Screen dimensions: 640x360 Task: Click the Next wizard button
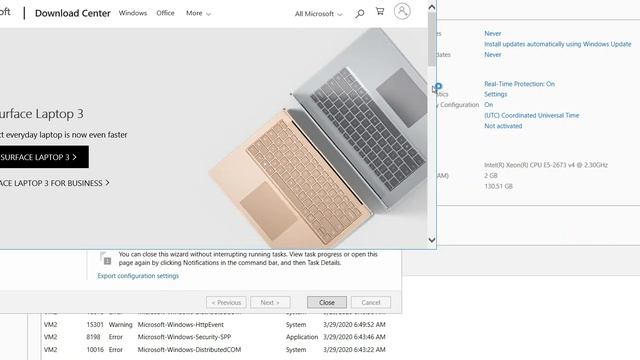coord(270,302)
